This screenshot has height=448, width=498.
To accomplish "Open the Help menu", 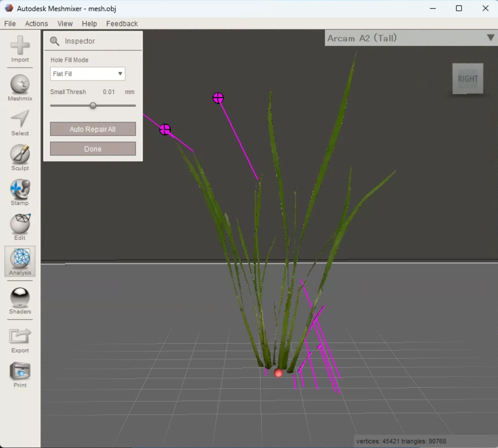I will [x=89, y=23].
